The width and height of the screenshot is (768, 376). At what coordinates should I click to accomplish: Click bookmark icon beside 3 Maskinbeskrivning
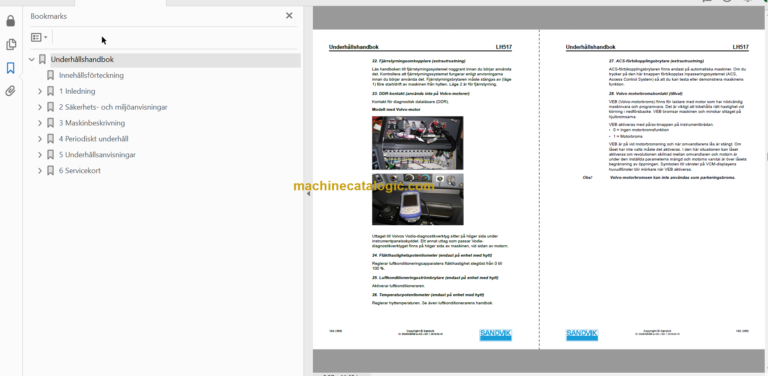[50, 123]
